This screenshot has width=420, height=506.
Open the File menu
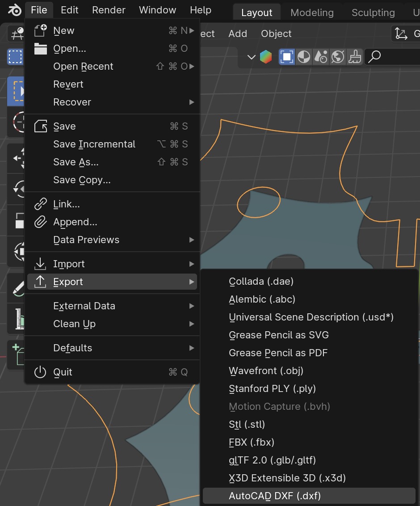click(x=39, y=10)
